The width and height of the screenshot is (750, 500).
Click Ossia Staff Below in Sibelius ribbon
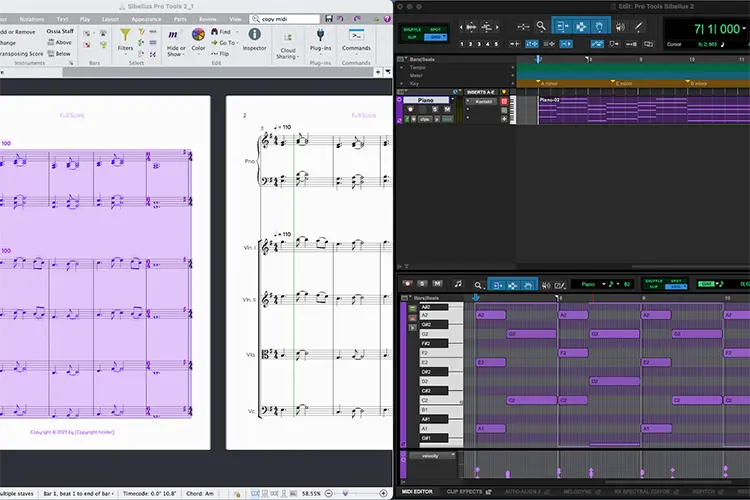coord(59,54)
